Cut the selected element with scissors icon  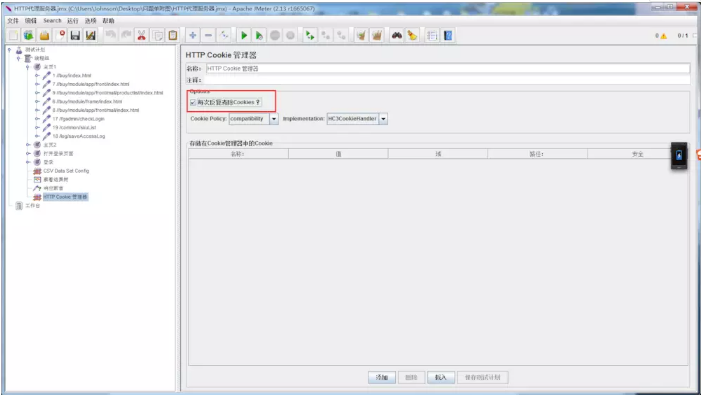click(142, 35)
